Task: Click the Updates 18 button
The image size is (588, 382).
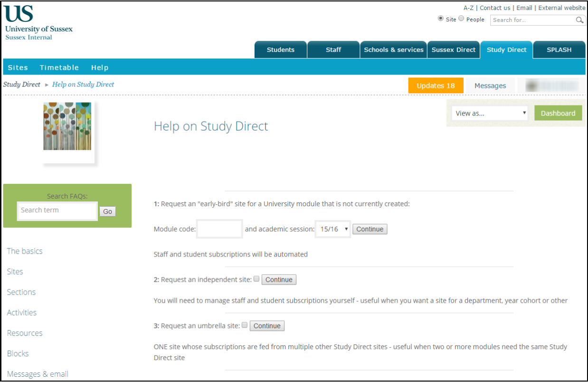Action: click(436, 86)
